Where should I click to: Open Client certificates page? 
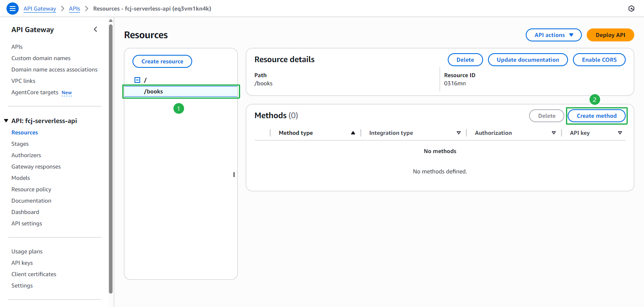[x=34, y=274]
